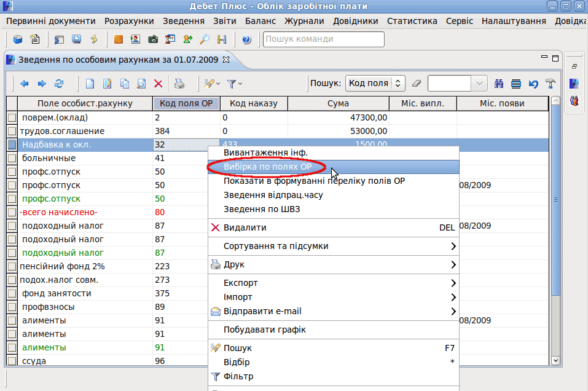Tick the checkbox for пенсійний фонд 2% row
The height and width of the screenshot is (391, 588).
[12, 266]
